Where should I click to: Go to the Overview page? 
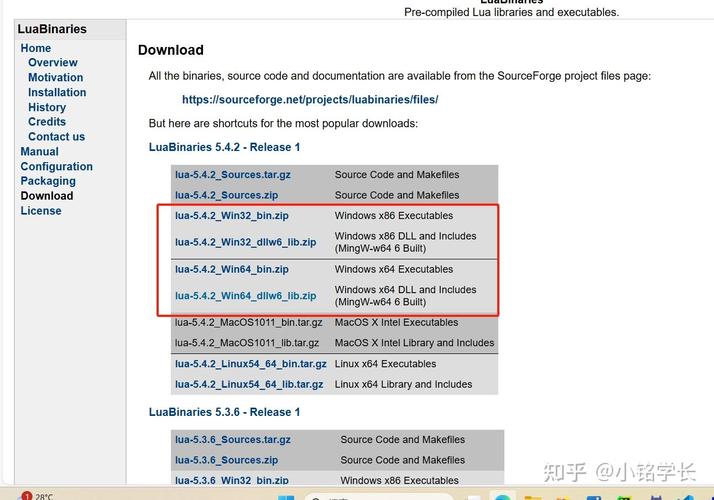point(53,62)
